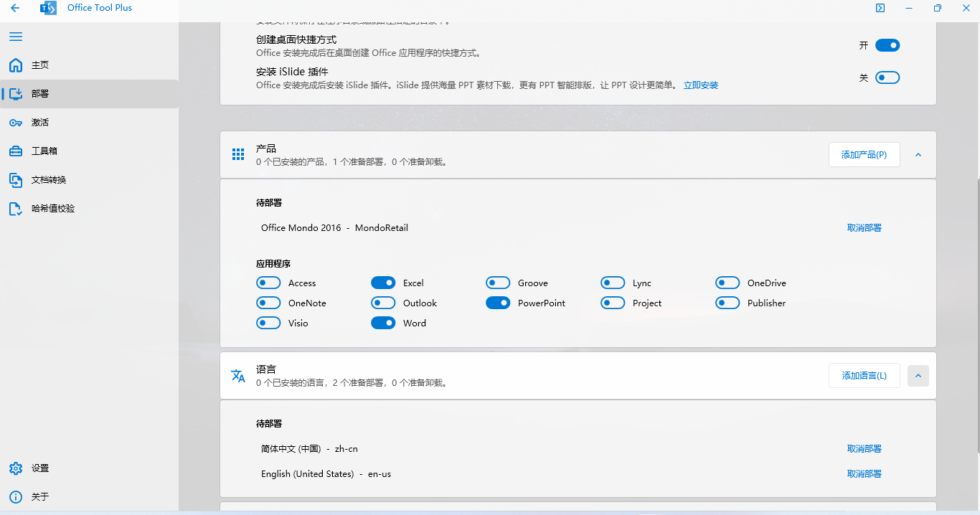Open the document conversion icon
This screenshot has width=980, height=515.
(x=16, y=180)
